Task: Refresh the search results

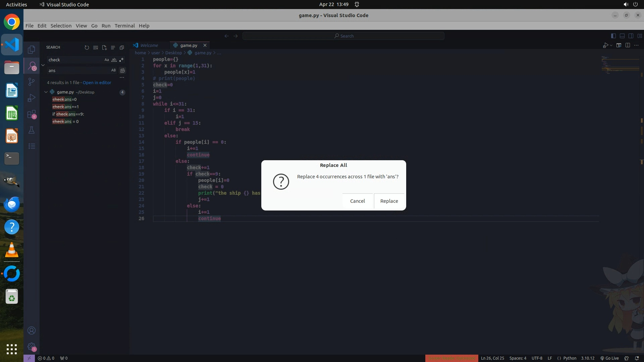Action: coord(87,48)
